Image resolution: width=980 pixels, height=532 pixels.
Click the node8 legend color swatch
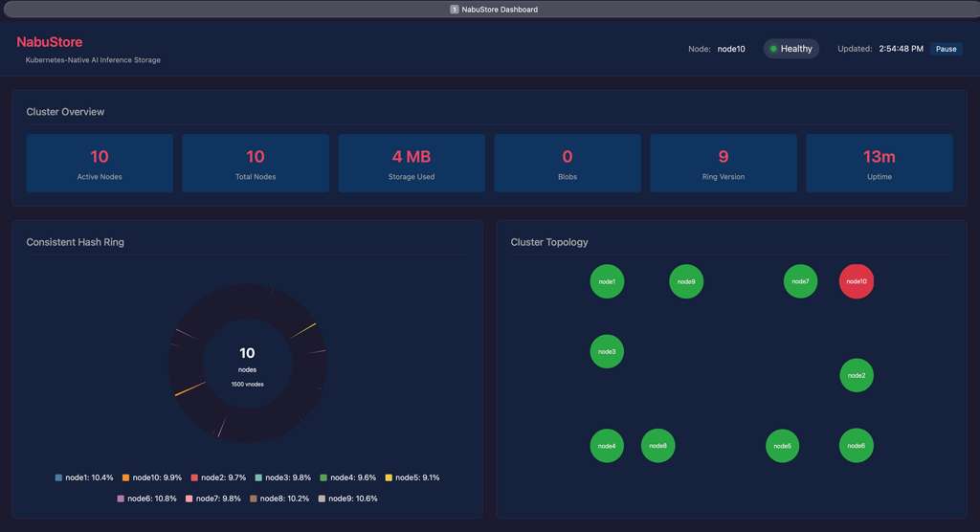point(253,499)
